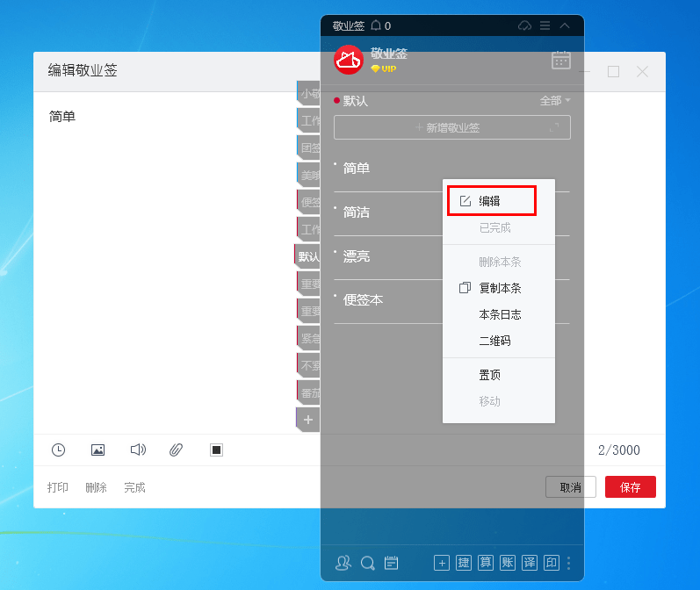Image resolution: width=700 pixels, height=590 pixels.
Task: Search notes with the magnifier icon
Action: pos(368,564)
